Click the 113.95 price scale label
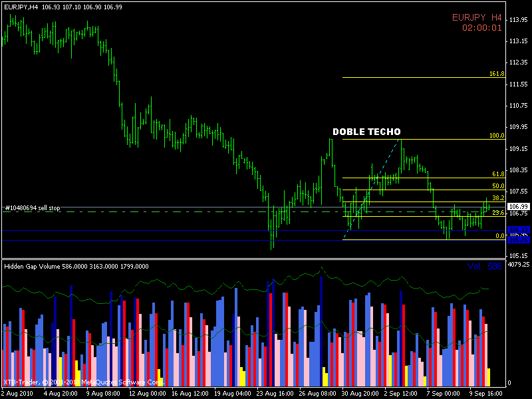This screenshot has height=399, width=532. (518, 20)
